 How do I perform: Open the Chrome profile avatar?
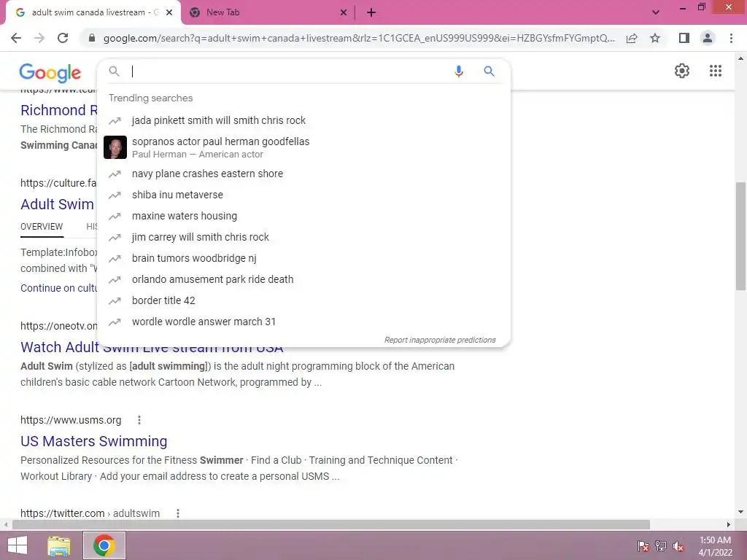708,38
